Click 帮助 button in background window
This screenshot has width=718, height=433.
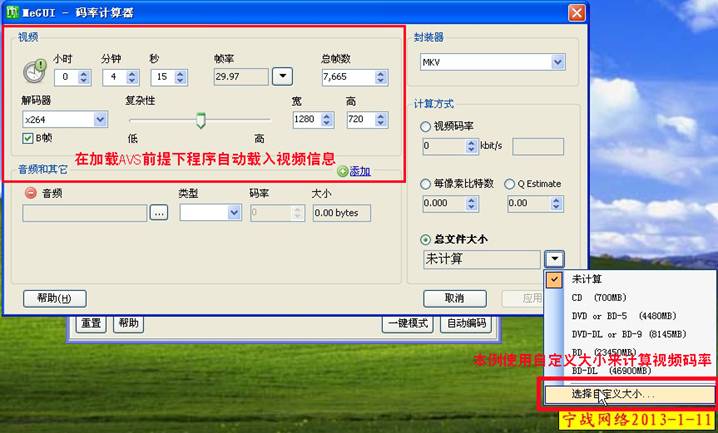(x=129, y=324)
